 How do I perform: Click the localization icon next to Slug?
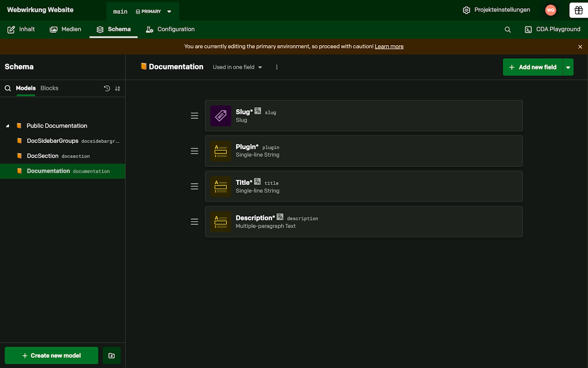[258, 111]
